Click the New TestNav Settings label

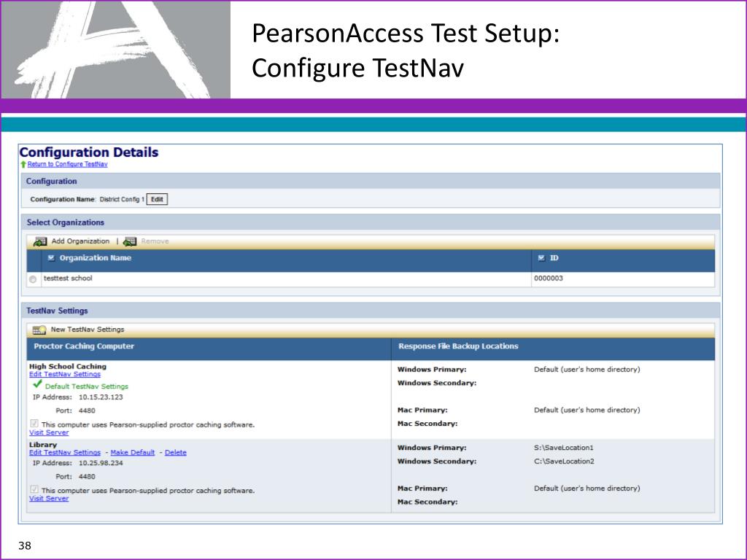pos(88,330)
